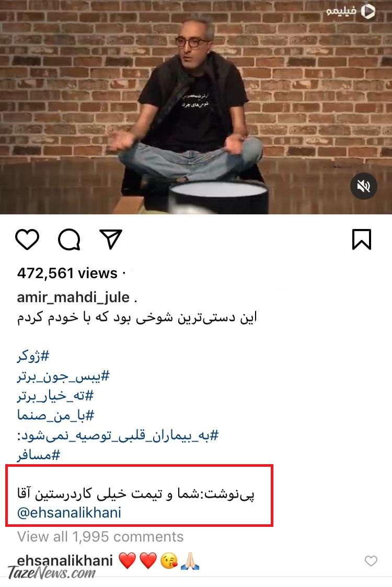
Task: Open hashtag #یبس_جون_برتر
Action: [63, 376]
